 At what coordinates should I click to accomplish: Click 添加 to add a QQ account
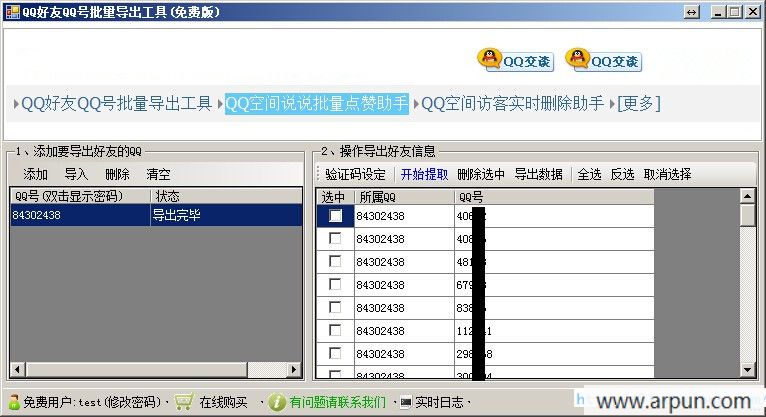[35, 174]
